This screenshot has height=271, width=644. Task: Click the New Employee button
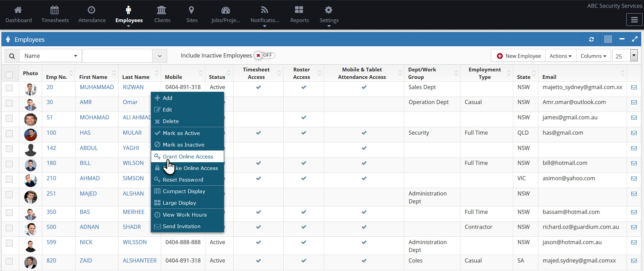tap(519, 56)
